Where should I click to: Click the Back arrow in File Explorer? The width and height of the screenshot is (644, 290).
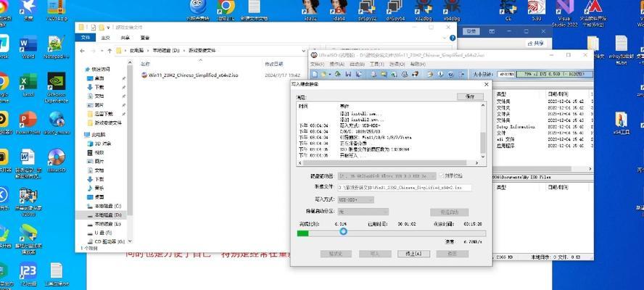[x=82, y=51]
